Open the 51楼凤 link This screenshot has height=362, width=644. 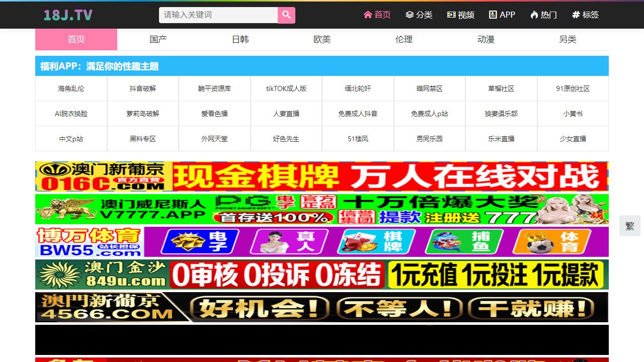point(358,139)
